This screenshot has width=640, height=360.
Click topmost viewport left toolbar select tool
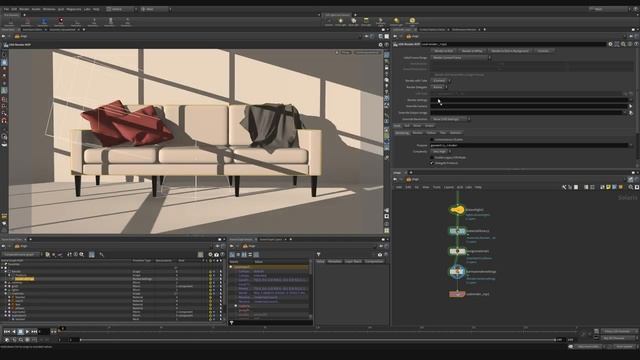tap(4, 54)
